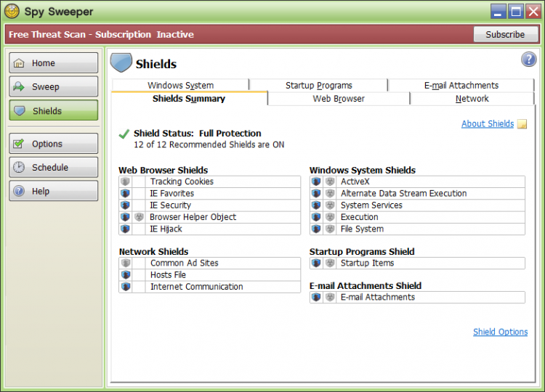Select the IE Hijack row text
This screenshot has width=545, height=392.
166,229
